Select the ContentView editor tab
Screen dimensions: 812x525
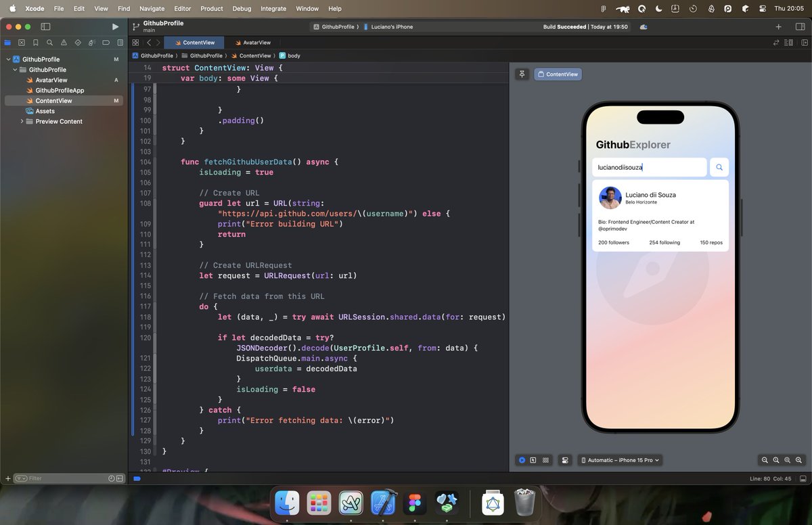click(x=194, y=42)
